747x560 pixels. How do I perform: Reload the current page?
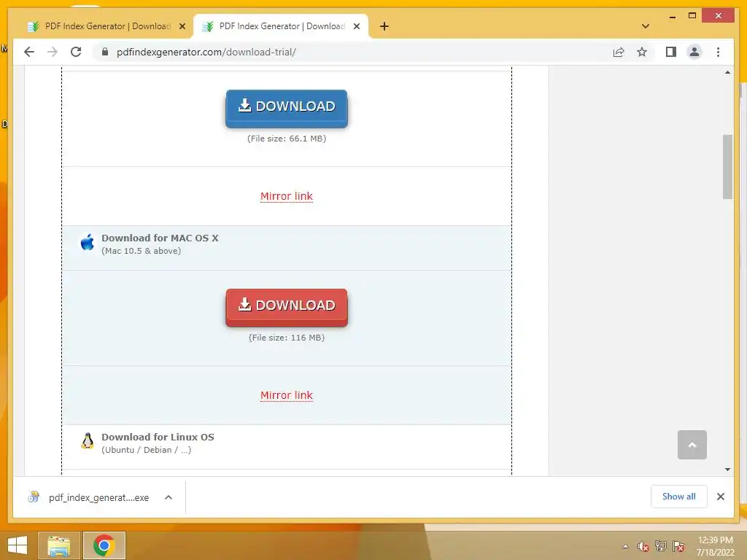(x=76, y=52)
